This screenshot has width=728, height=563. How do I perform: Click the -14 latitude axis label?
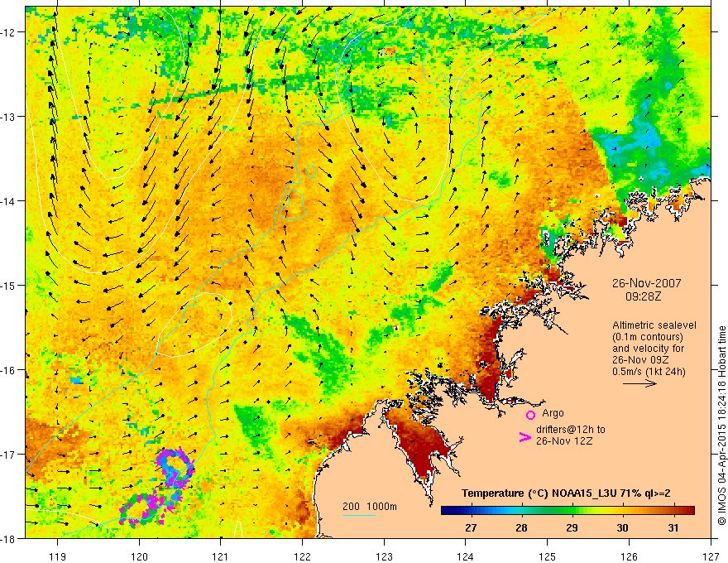click(8, 201)
